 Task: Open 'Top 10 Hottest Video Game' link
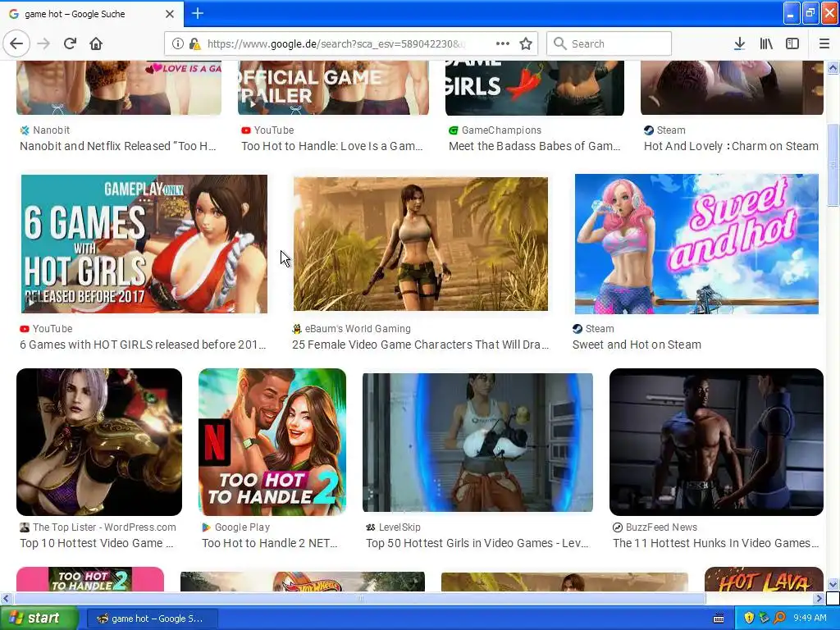[x=97, y=543]
